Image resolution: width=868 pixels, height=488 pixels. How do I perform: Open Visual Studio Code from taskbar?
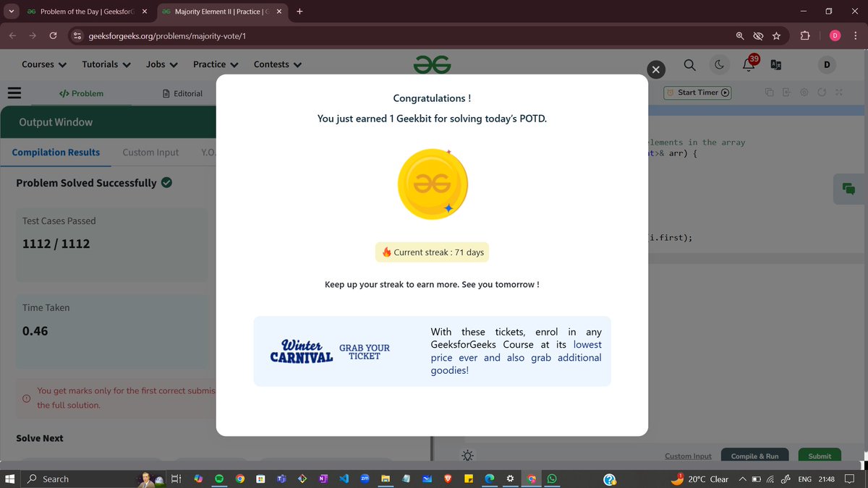(x=344, y=479)
